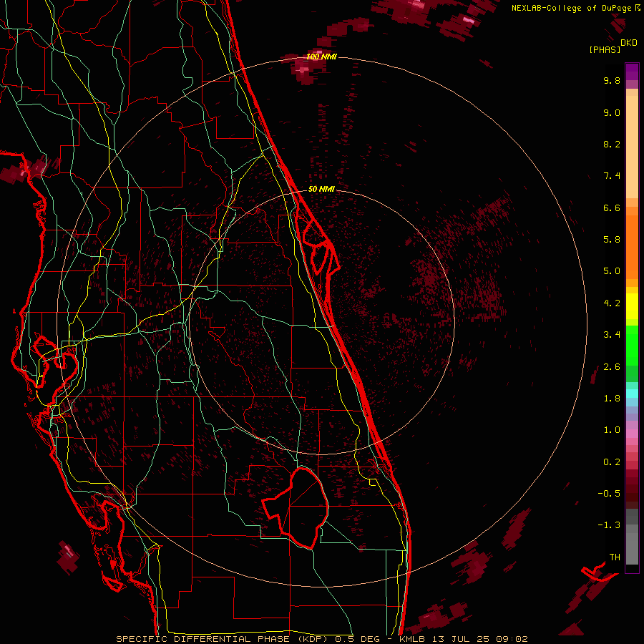
Task: Click the -1.3 value on the color scale
Action: (609, 525)
